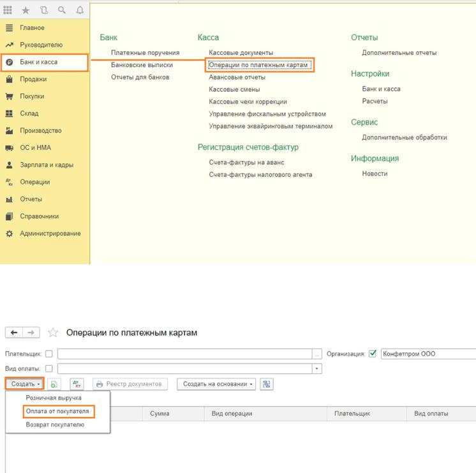476x473 pixels.
Task: Click the Организация input field
Action: [x=426, y=354]
